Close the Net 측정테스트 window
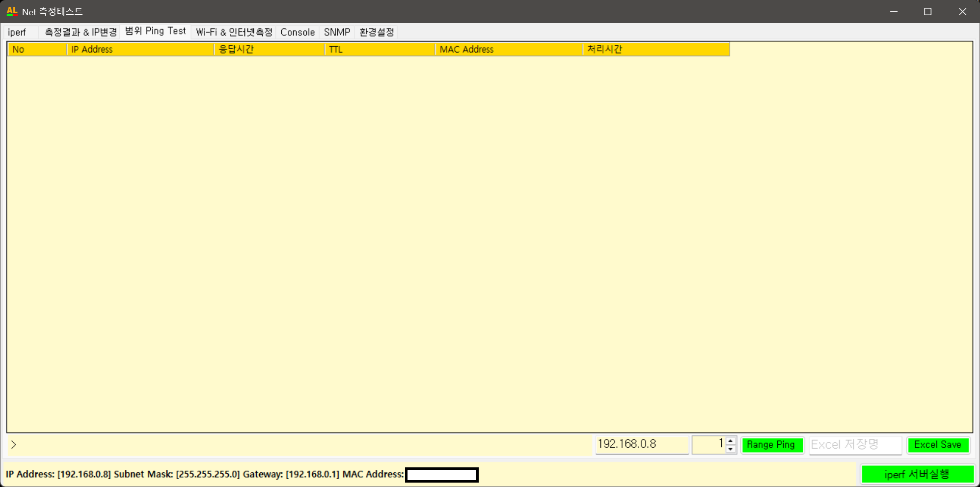This screenshot has height=488, width=980. (962, 11)
